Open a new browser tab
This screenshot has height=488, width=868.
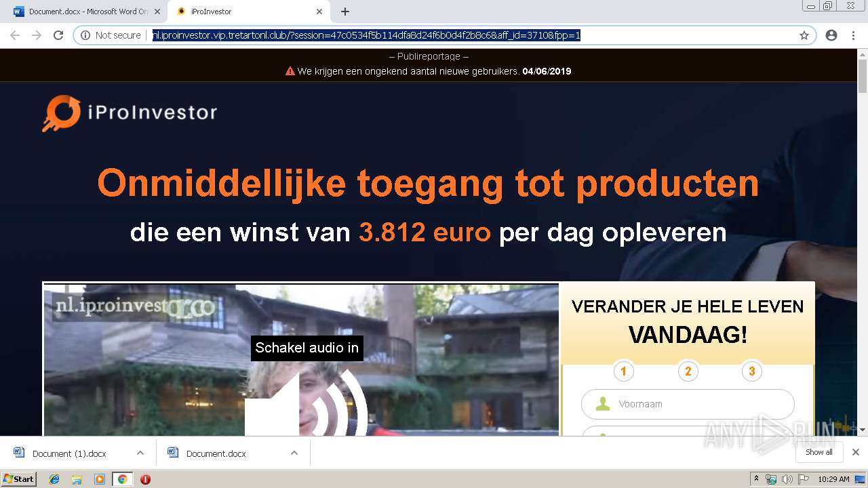[344, 12]
